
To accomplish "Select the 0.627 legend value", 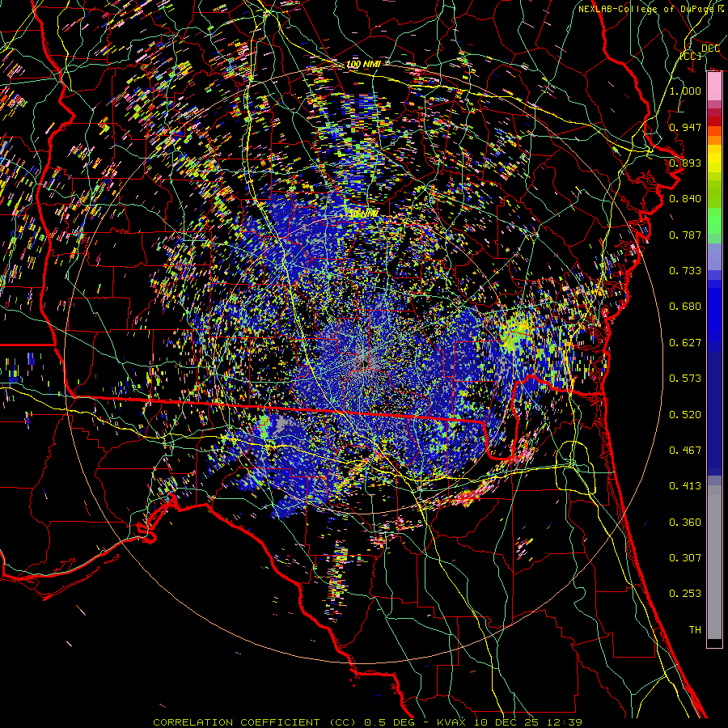I will click(685, 343).
